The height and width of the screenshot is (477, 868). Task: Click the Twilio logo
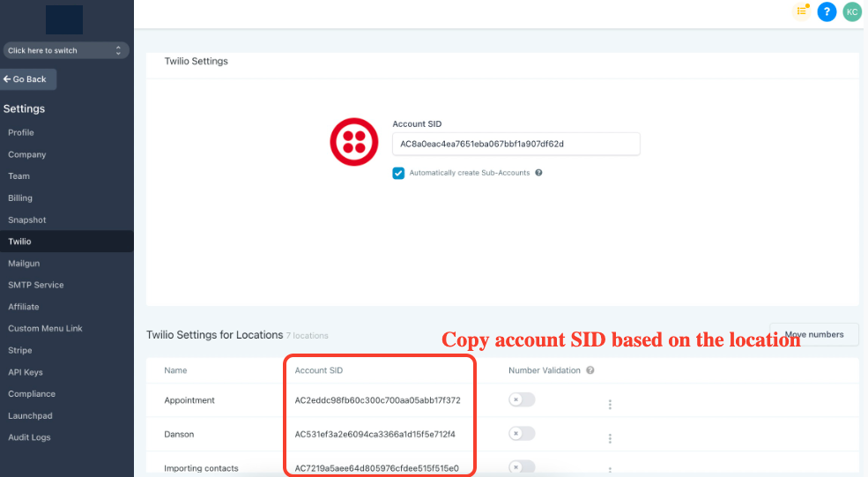pyautogui.click(x=354, y=142)
